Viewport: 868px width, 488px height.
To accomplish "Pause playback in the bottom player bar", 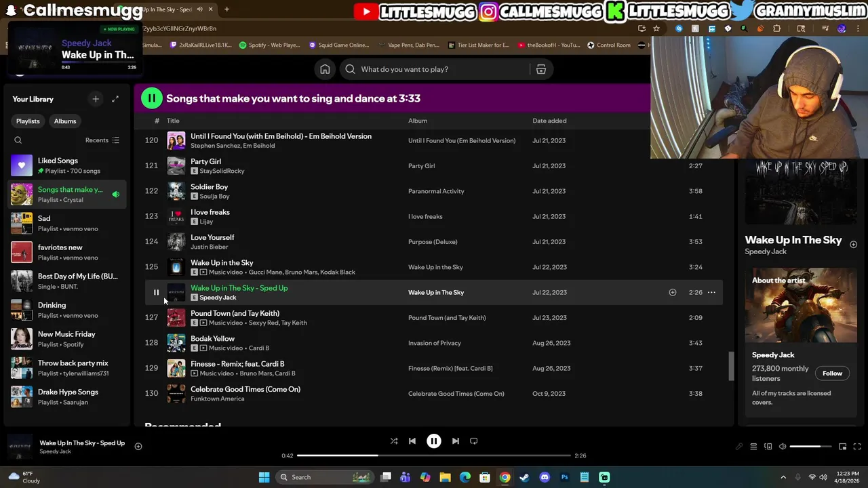I will pos(434,441).
